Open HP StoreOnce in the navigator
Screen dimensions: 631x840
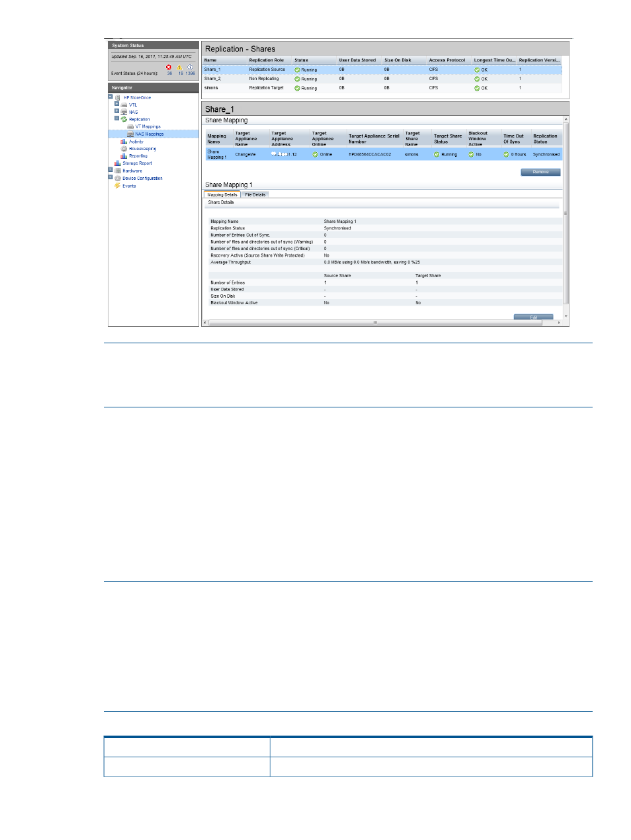[x=137, y=97]
